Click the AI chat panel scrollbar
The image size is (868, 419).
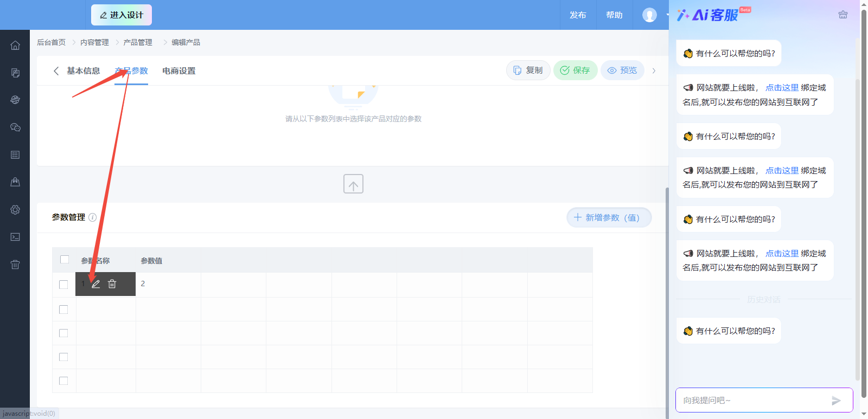(857, 230)
